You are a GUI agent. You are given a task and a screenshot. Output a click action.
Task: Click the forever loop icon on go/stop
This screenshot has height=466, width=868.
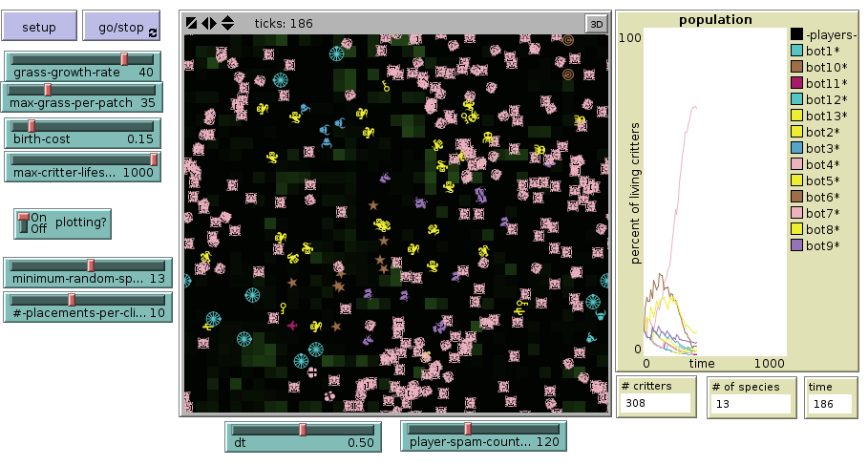pyautogui.click(x=153, y=32)
